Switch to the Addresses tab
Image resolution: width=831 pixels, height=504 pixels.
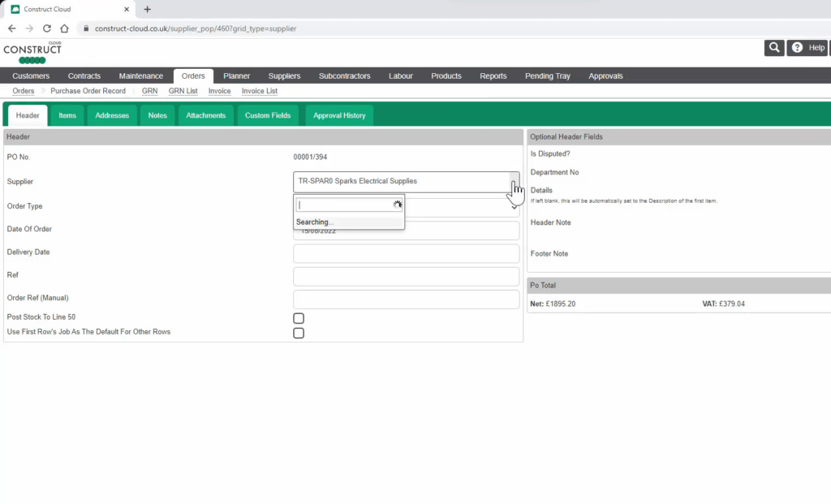112,115
